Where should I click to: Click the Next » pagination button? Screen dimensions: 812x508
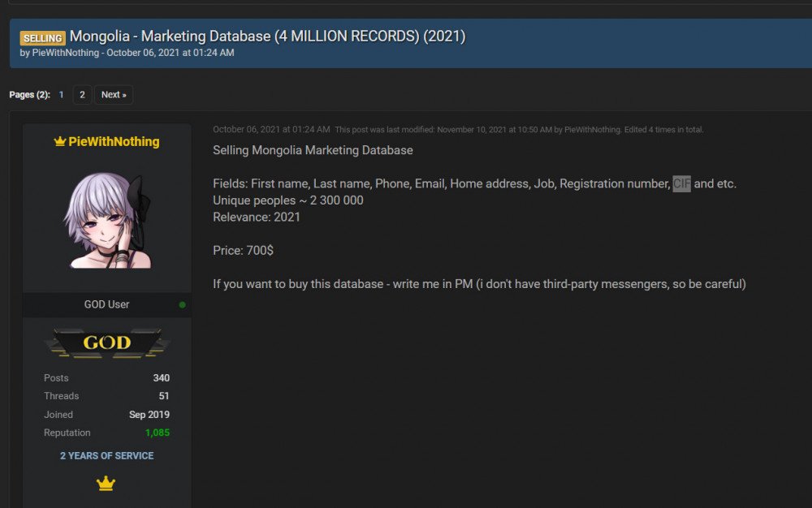pos(113,95)
